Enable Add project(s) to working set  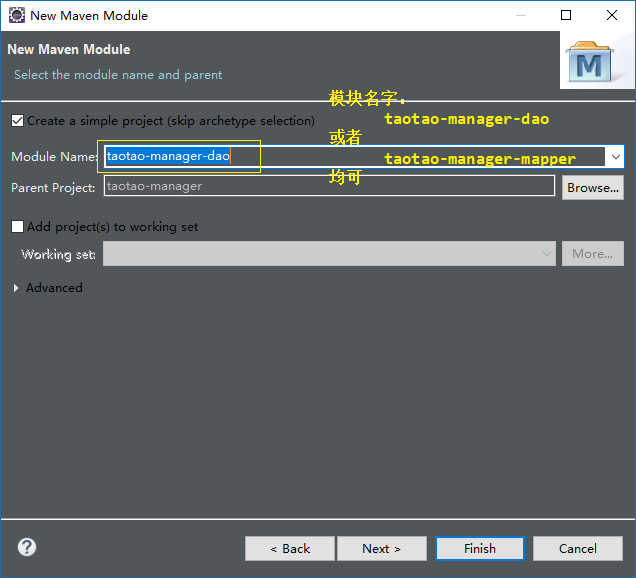click(x=17, y=226)
